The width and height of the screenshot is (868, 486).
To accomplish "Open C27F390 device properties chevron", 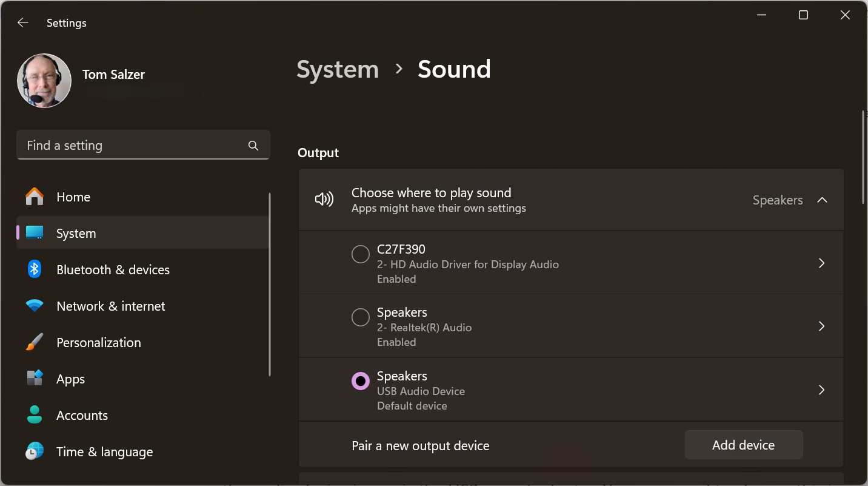I will click(822, 263).
